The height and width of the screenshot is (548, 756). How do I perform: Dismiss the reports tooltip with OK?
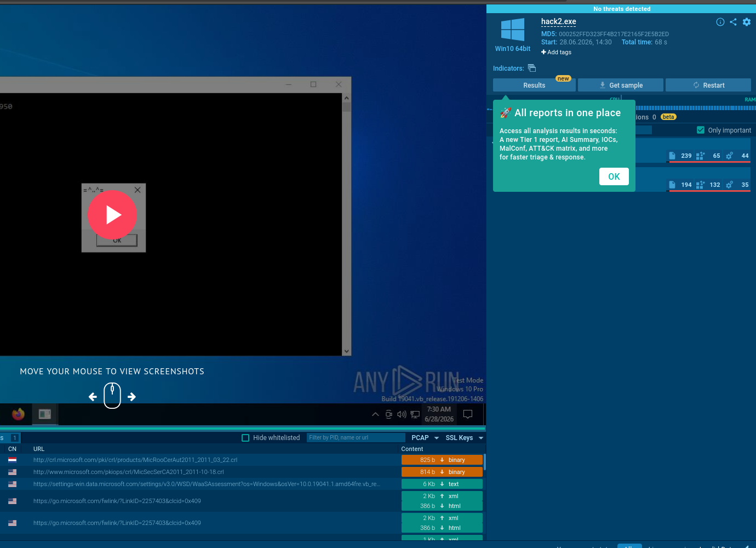pyautogui.click(x=614, y=176)
